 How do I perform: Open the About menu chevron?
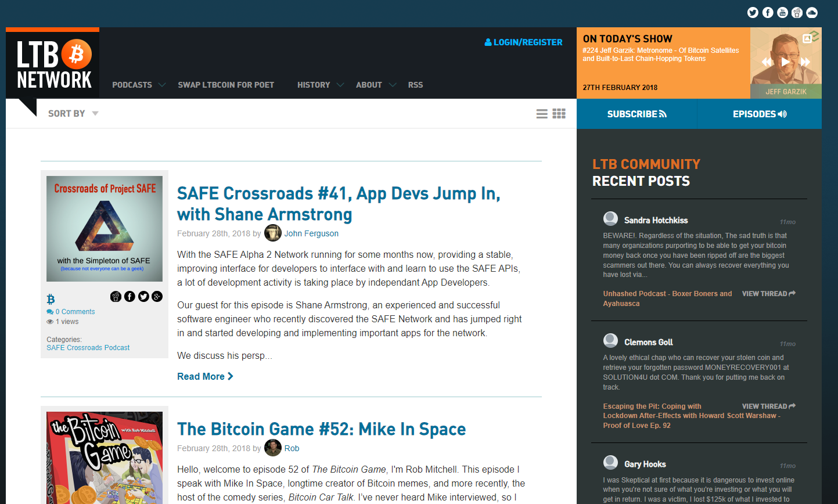(x=393, y=85)
